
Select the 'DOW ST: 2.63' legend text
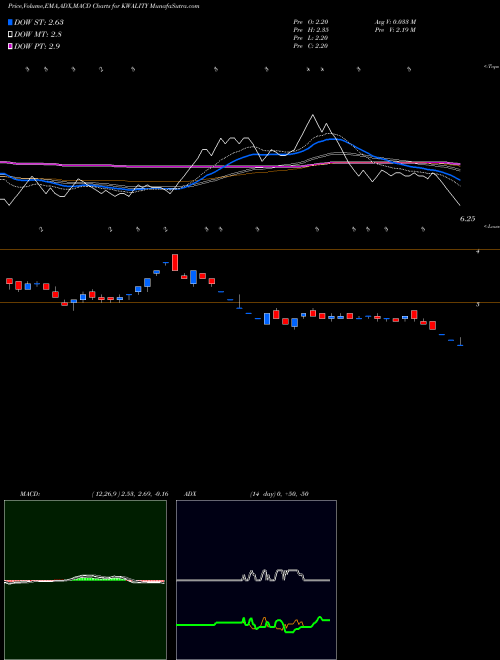(39, 22)
